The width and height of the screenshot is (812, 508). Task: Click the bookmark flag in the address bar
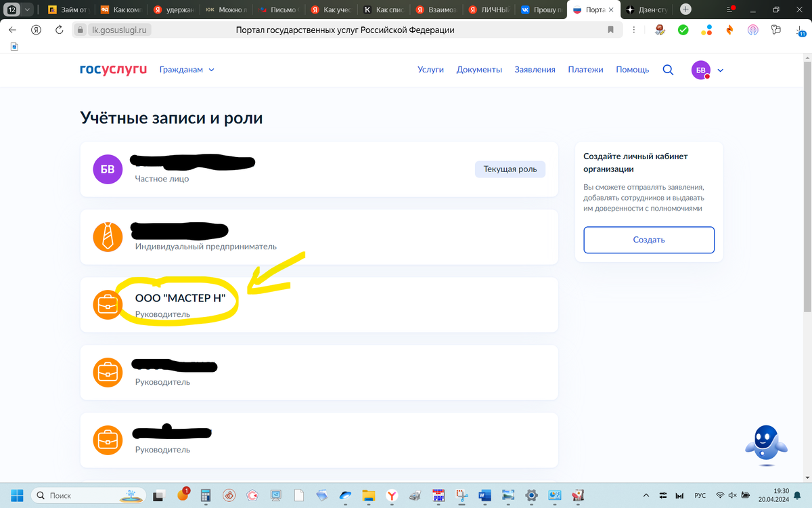(x=609, y=30)
